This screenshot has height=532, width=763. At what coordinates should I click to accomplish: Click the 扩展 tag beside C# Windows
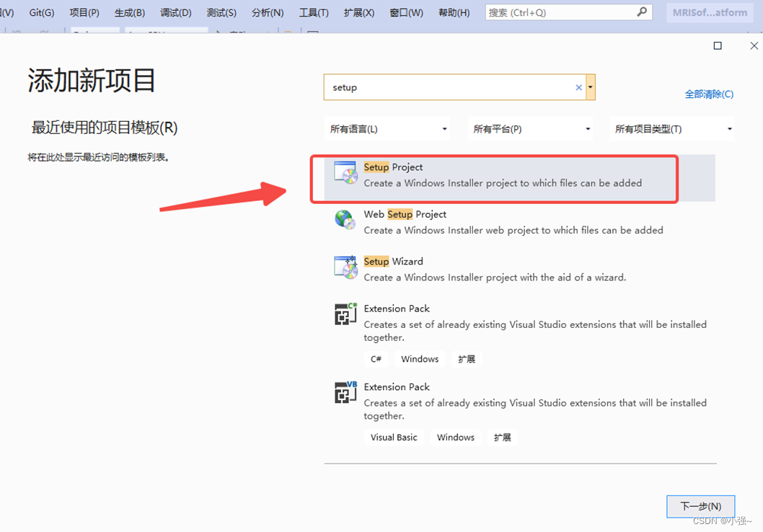(x=466, y=359)
